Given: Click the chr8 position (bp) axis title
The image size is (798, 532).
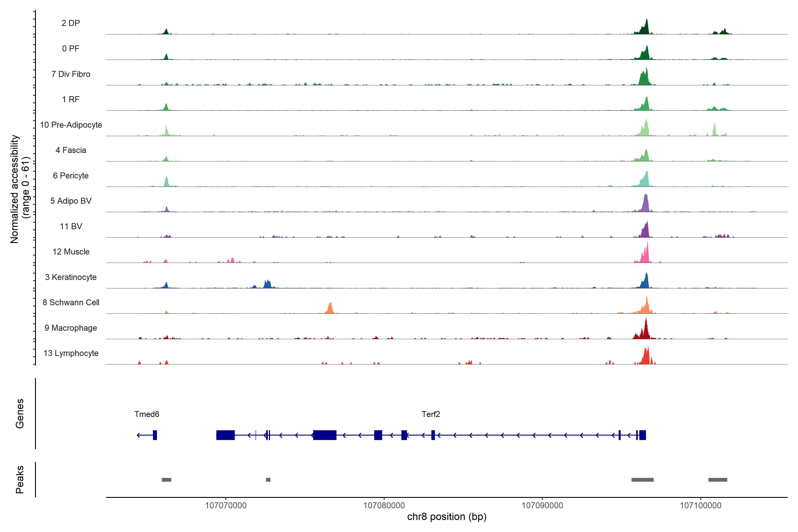Looking at the screenshot, I should pos(446,517).
